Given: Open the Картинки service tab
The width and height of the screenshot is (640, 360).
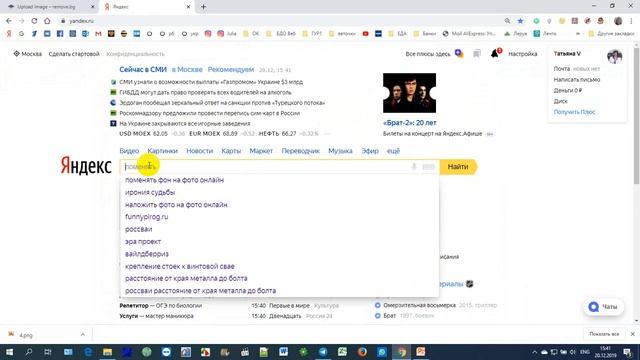Looking at the screenshot, I should pyautogui.click(x=162, y=151).
